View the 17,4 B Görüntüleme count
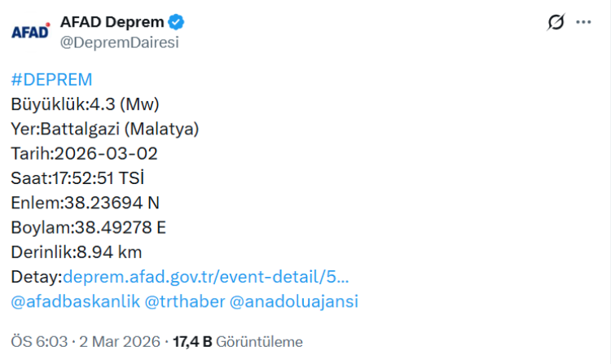611x364 pixels. [x=237, y=341]
